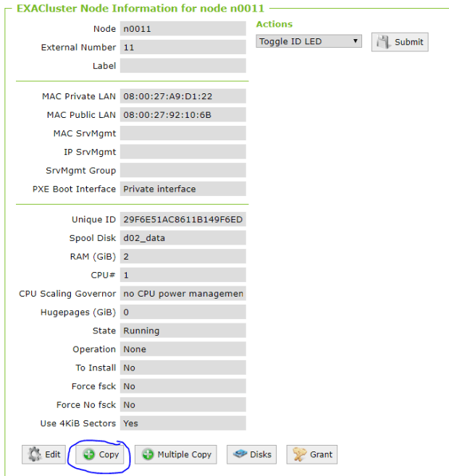This screenshot has width=449, height=476.
Task: Click the CPU Scaling Governor field
Action: coord(183,294)
